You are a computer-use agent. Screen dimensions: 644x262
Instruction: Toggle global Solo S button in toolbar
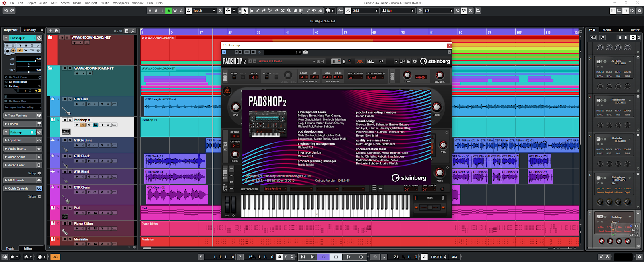[x=156, y=10]
